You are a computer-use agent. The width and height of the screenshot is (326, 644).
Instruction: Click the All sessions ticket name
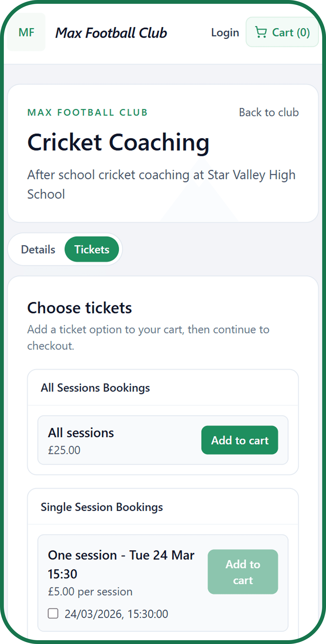coord(81,433)
